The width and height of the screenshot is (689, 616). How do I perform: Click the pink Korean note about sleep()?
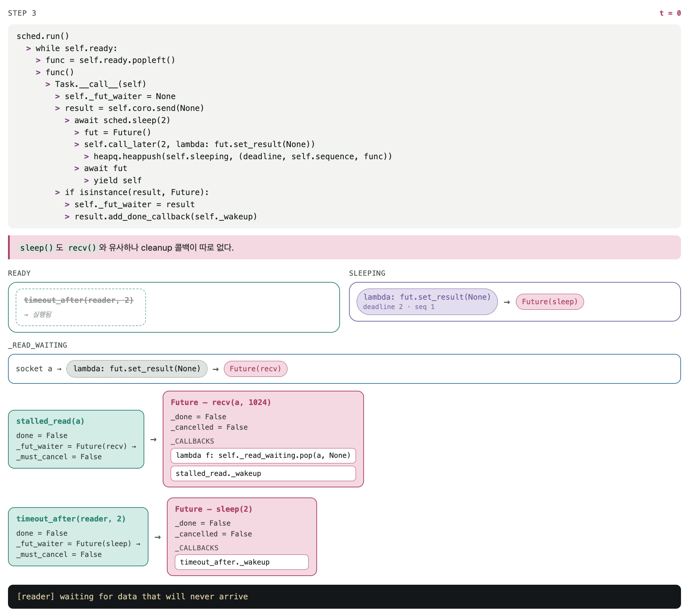click(344, 248)
